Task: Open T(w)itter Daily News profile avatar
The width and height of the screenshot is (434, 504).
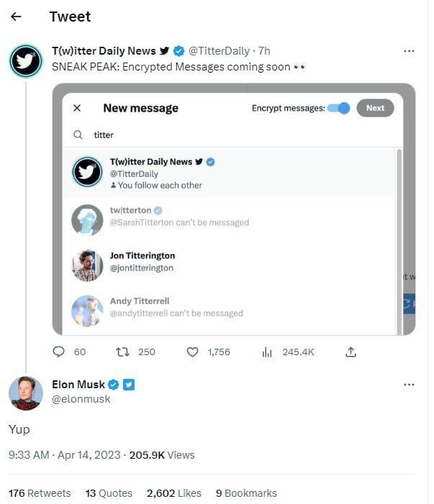Action: coord(25,60)
